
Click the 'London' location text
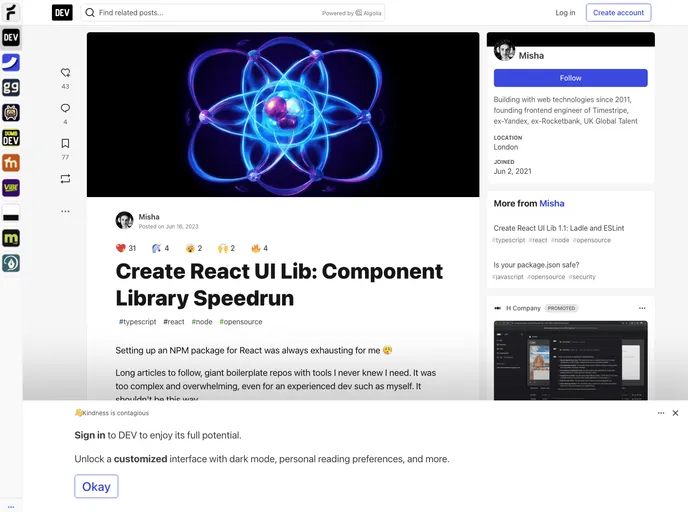coord(505,147)
